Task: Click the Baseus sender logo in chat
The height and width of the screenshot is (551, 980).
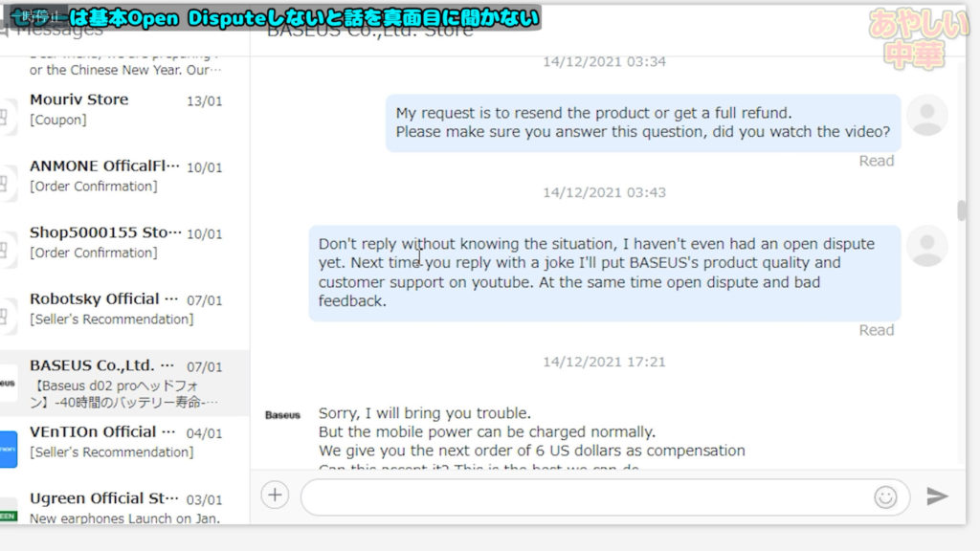Action: [282, 415]
